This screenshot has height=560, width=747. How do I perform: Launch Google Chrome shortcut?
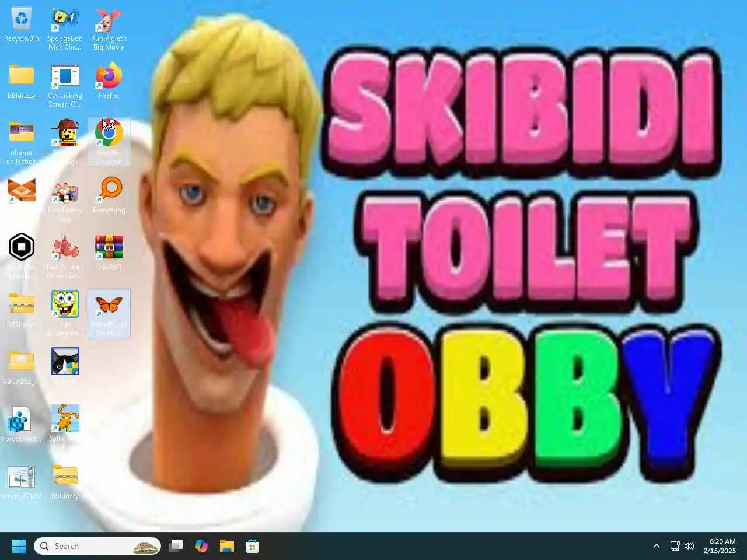109,142
